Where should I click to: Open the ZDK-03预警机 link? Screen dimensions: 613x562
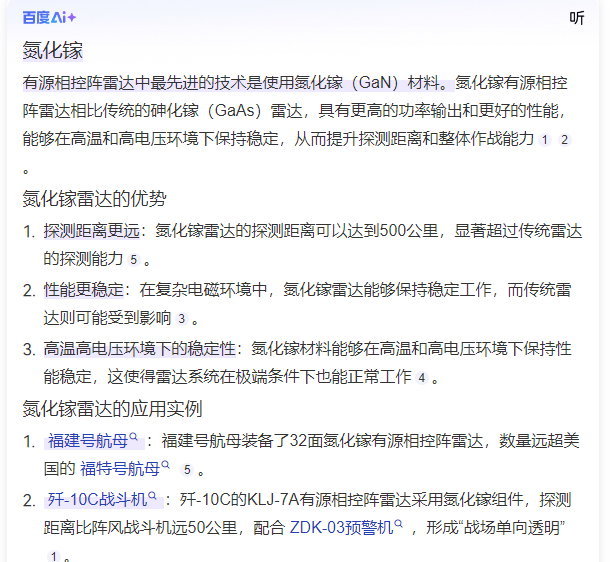[341, 528]
